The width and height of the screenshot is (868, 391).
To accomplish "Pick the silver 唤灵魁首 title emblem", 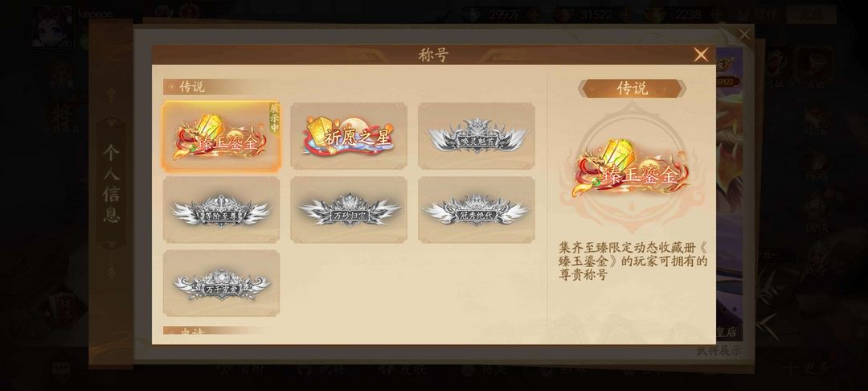I will 477,136.
